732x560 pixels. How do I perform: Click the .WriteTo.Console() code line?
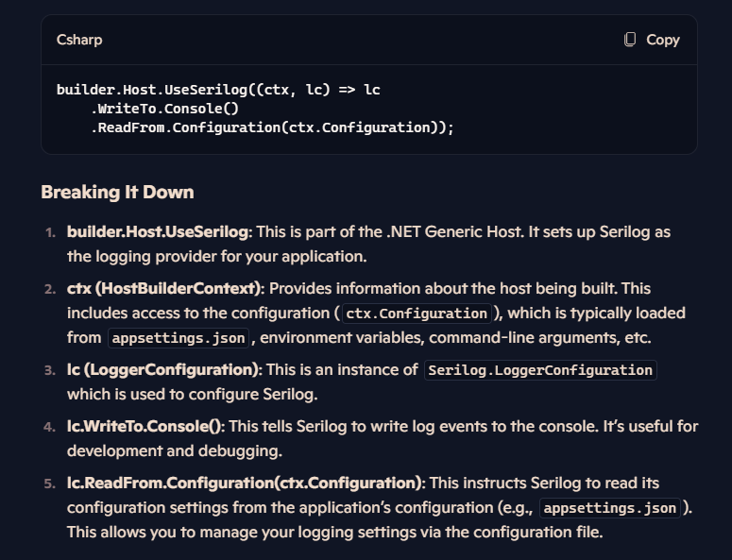click(164, 109)
